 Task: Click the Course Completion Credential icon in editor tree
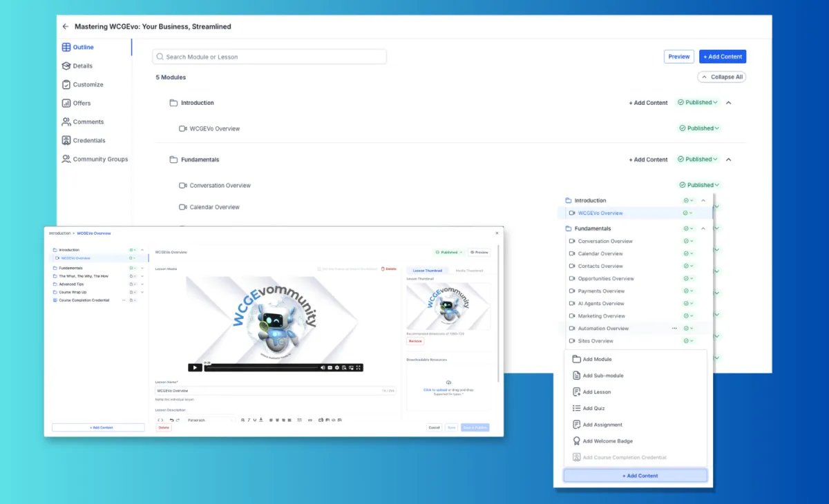coord(55,300)
